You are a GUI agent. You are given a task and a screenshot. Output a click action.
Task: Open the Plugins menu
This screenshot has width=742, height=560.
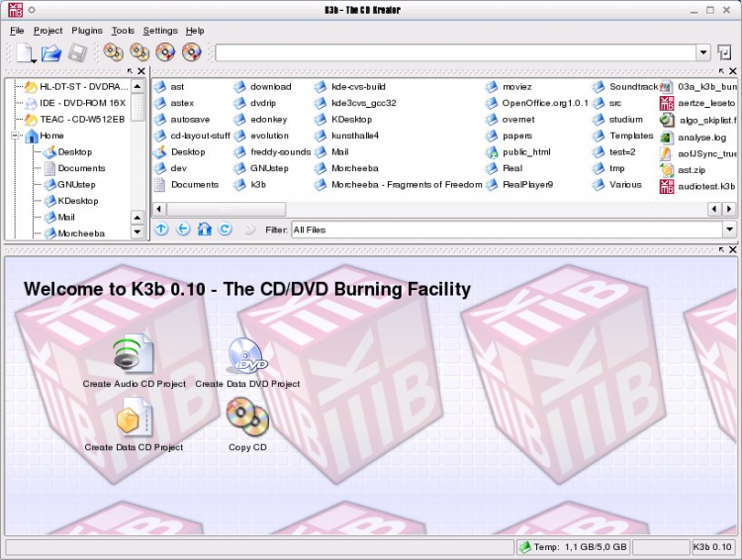tap(87, 31)
